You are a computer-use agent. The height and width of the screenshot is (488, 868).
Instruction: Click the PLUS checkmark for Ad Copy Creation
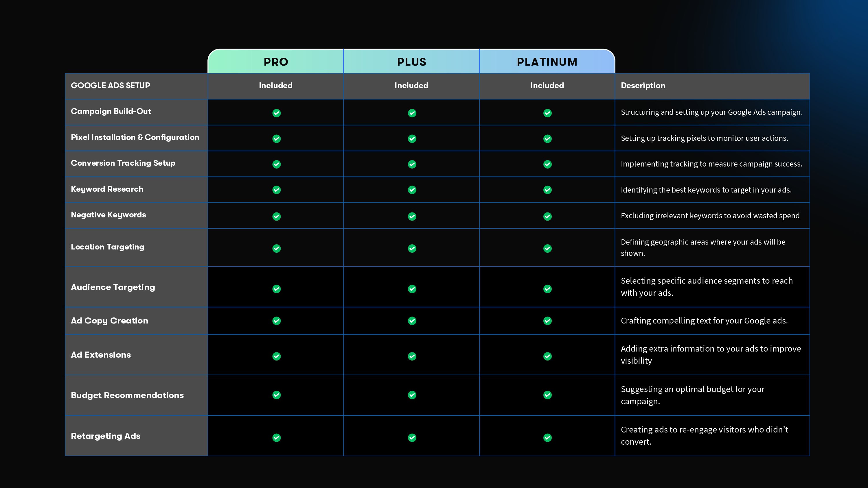(x=412, y=321)
